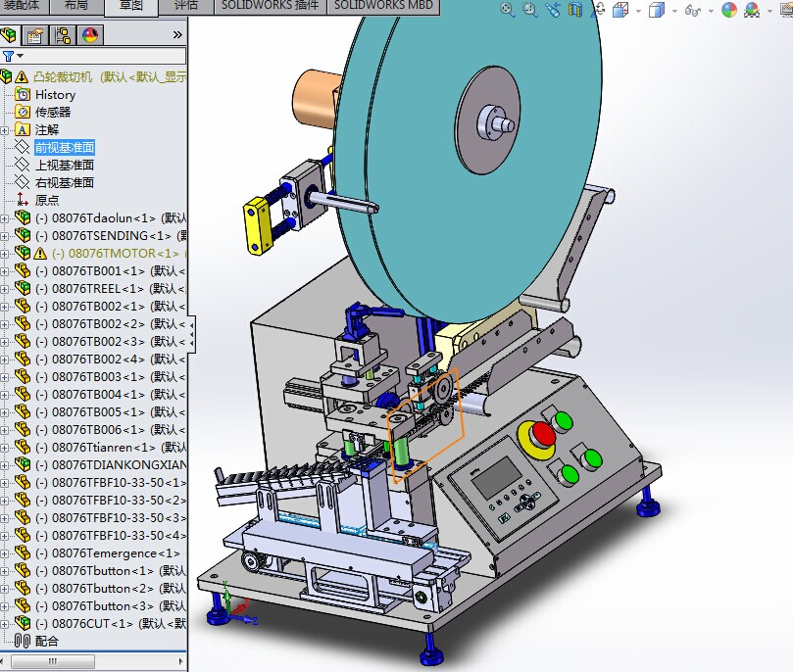Click Zoom to Area magnifier icon
This screenshot has height=672, width=793.
[530, 10]
